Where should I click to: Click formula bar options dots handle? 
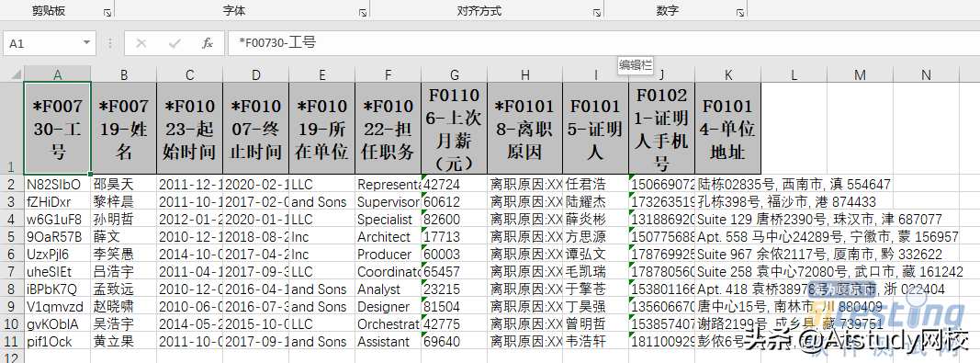[110, 43]
